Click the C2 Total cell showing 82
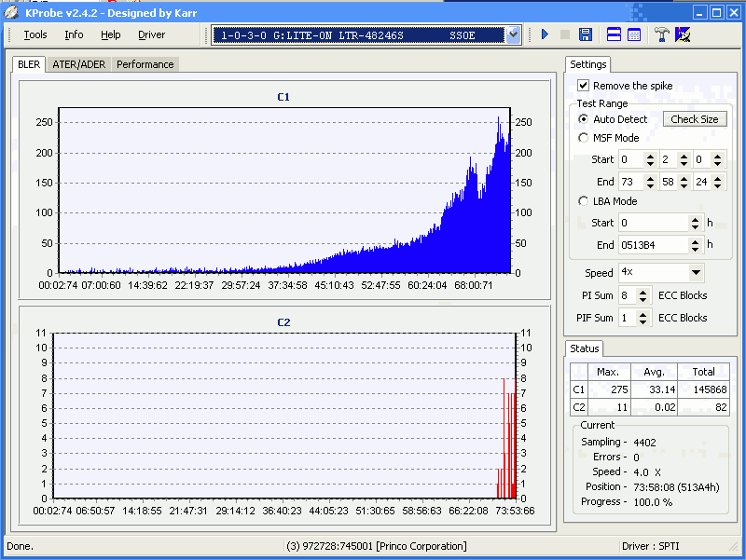Viewport: 746px width, 560px height. click(704, 407)
